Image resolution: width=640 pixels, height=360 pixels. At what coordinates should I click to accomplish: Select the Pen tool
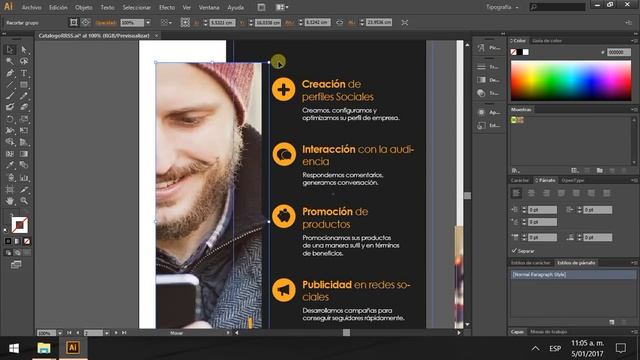[x=10, y=73]
